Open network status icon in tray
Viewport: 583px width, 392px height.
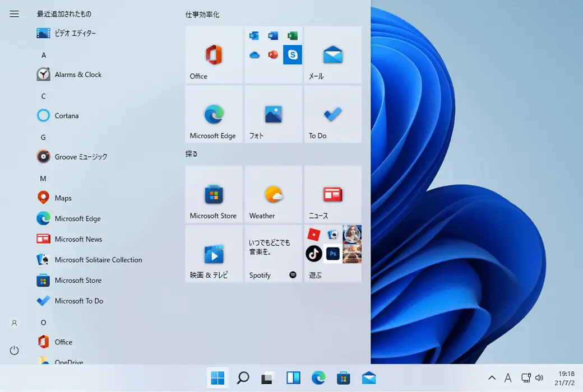(526, 378)
